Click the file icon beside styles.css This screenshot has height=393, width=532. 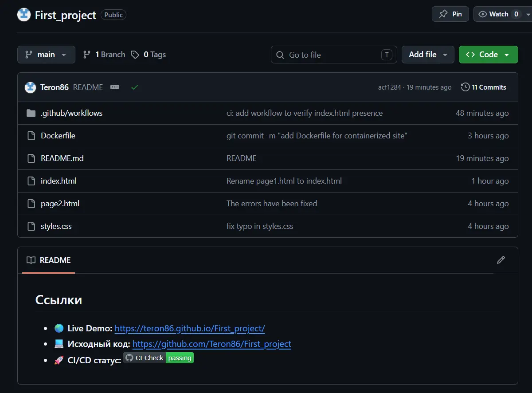click(x=31, y=226)
